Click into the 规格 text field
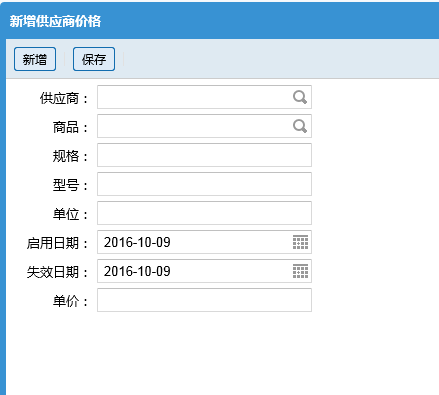This screenshot has width=439, height=395. click(204, 155)
